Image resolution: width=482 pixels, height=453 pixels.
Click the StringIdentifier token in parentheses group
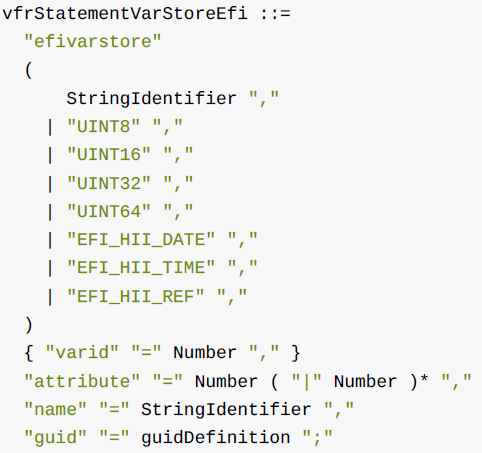pyautogui.click(x=151, y=99)
